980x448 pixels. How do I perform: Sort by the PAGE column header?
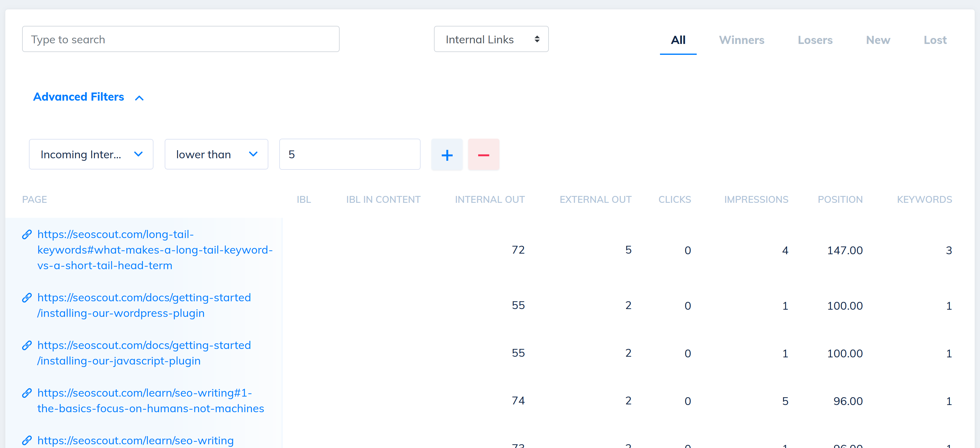tap(34, 199)
